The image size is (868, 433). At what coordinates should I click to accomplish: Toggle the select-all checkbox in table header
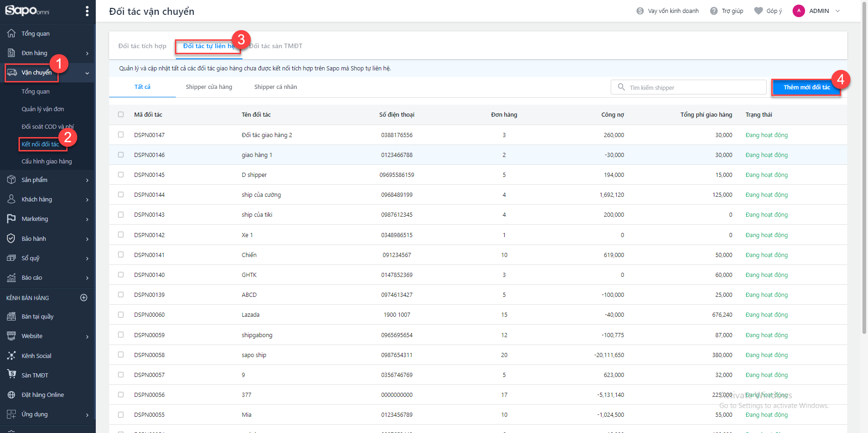coord(121,114)
